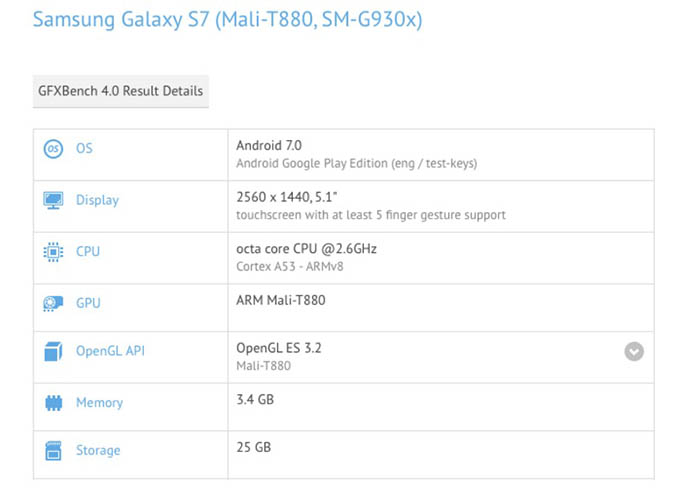Click the OS icon in the table
The height and width of the screenshot is (492, 700).
[53, 149]
